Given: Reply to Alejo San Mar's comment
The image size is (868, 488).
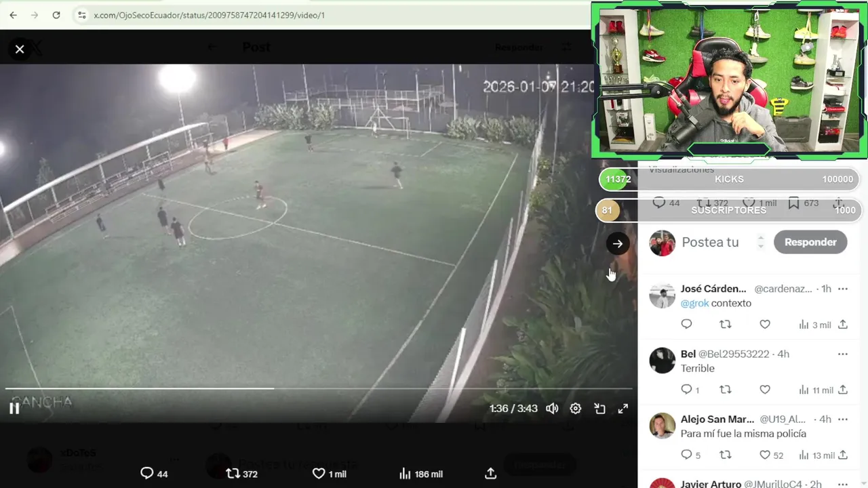Looking at the screenshot, I should coord(690,455).
